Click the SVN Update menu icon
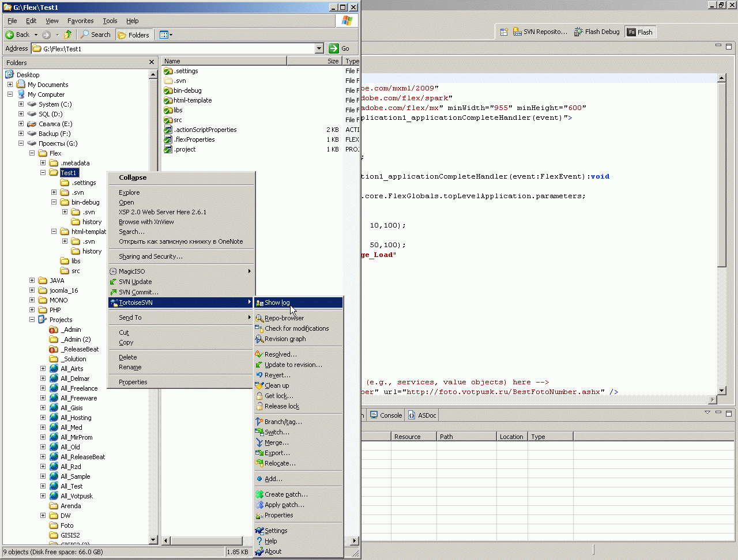This screenshot has height=560, width=738. [114, 282]
